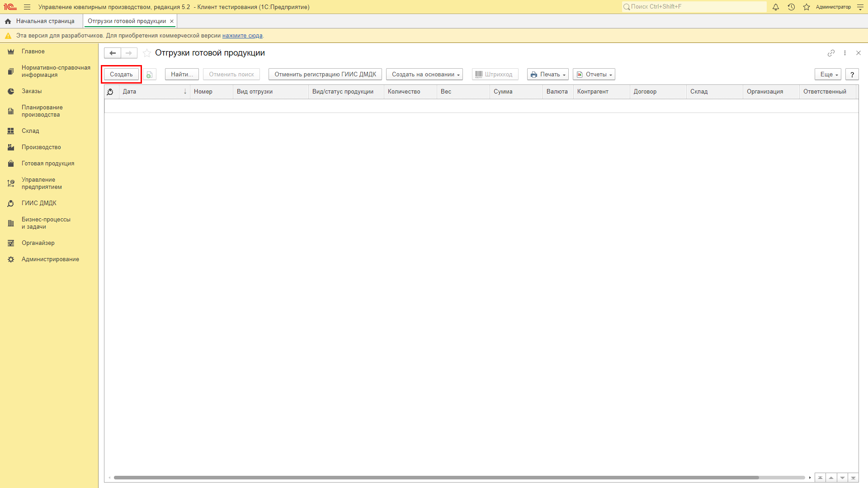
Task: Expand the Создать на основании dropdown
Action: (425, 75)
